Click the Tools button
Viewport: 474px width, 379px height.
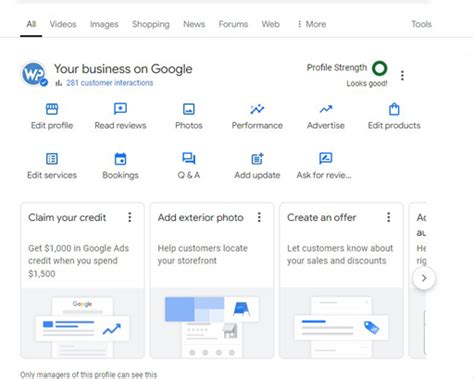click(x=421, y=24)
